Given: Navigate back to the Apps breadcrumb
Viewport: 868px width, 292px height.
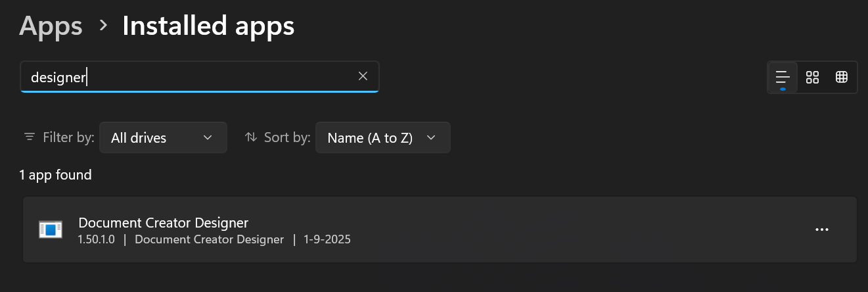Looking at the screenshot, I should point(51,26).
